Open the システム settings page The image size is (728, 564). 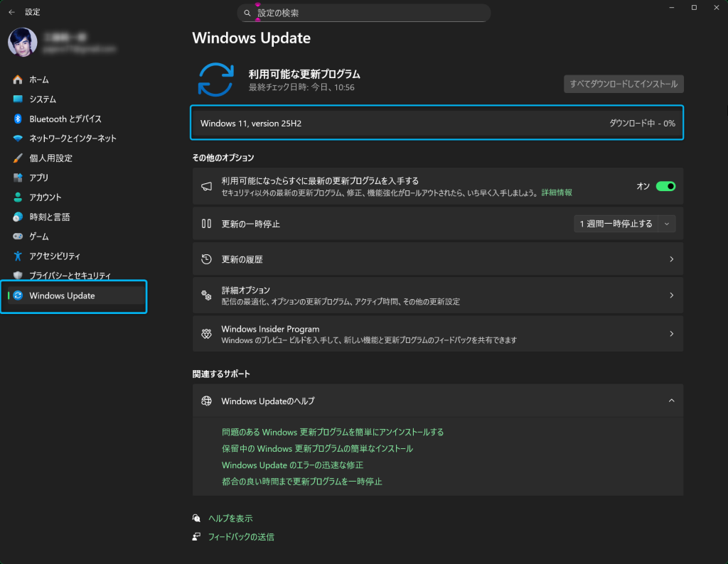(x=43, y=99)
